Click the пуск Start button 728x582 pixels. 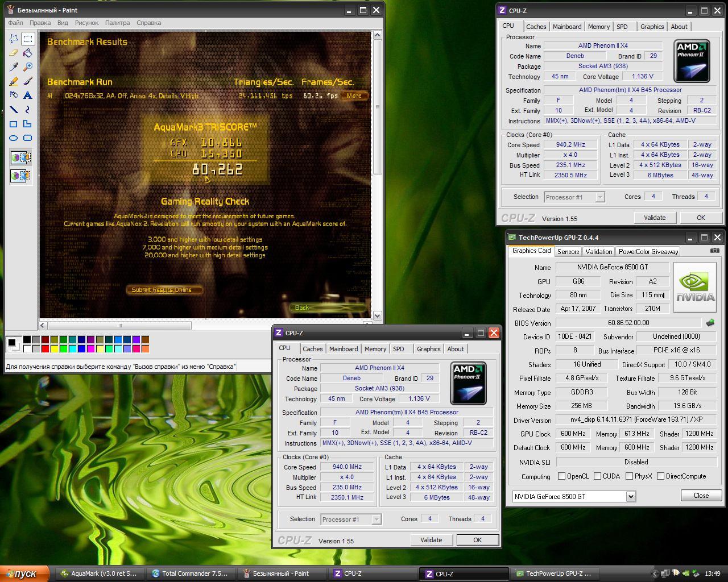(x=25, y=574)
